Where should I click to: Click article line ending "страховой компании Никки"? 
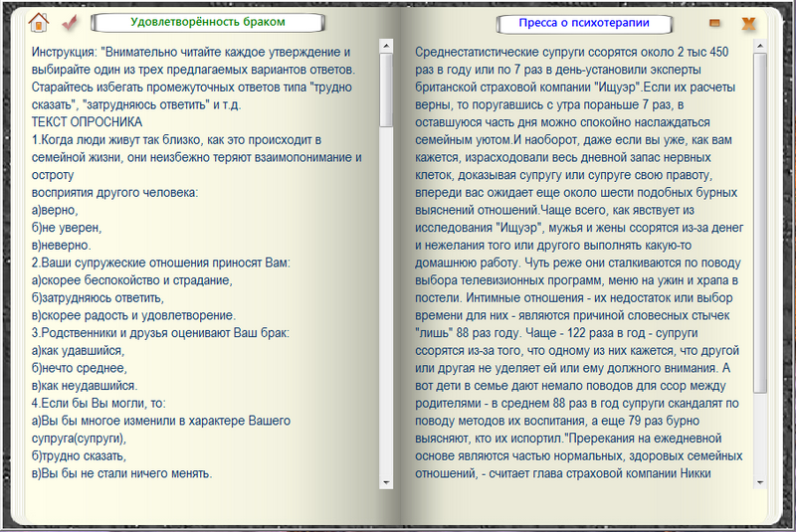[x=563, y=473]
